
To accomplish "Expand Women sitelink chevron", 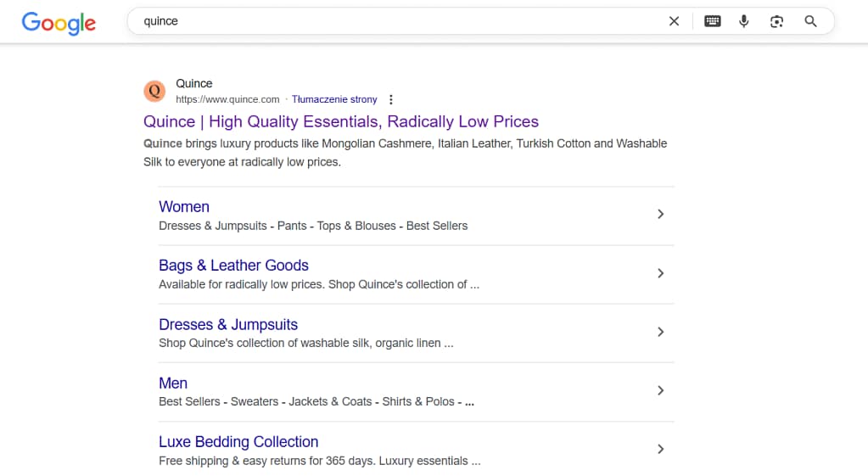I will pos(660,214).
